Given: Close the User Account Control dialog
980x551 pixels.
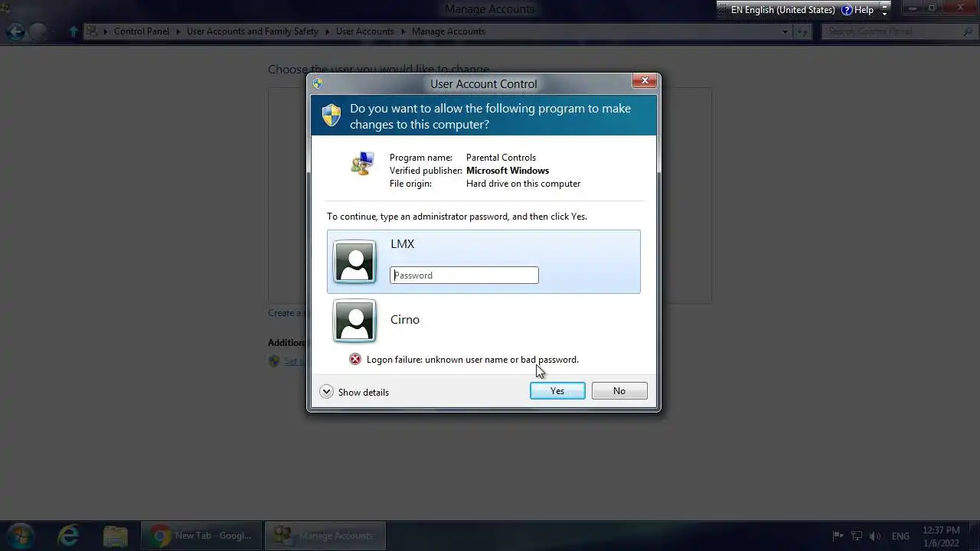Looking at the screenshot, I should pyautogui.click(x=645, y=80).
